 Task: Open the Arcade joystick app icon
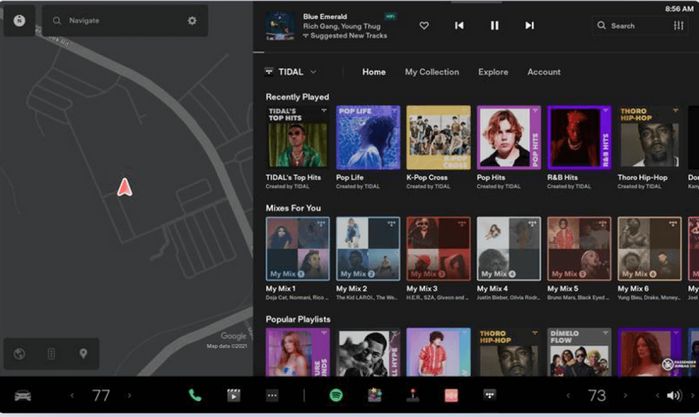(x=413, y=395)
